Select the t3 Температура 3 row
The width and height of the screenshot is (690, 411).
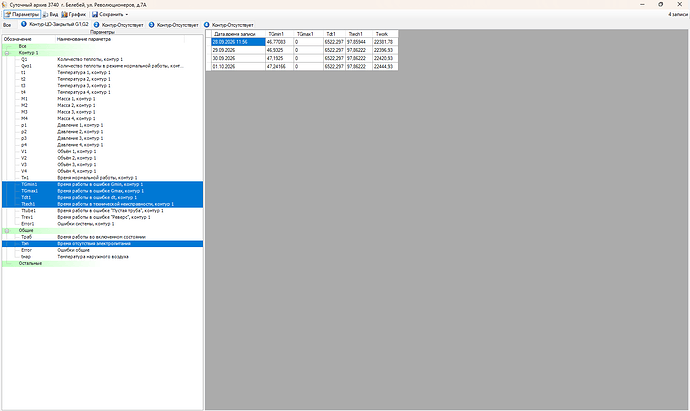tap(102, 86)
